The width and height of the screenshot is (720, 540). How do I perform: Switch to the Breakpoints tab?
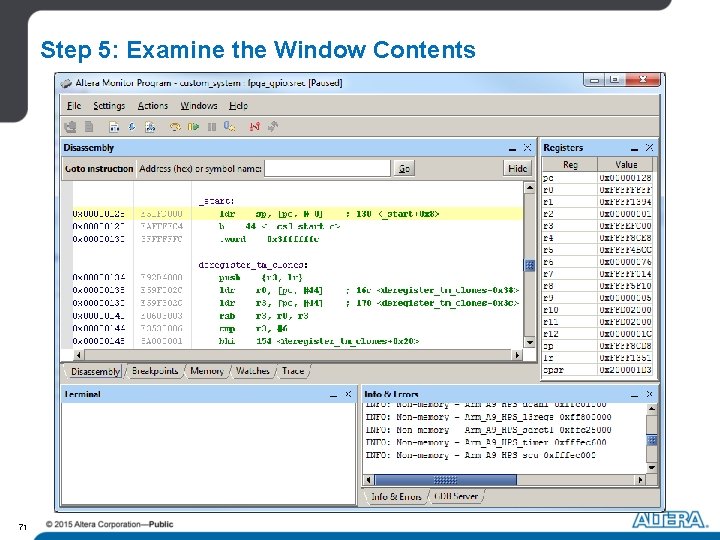pos(155,371)
